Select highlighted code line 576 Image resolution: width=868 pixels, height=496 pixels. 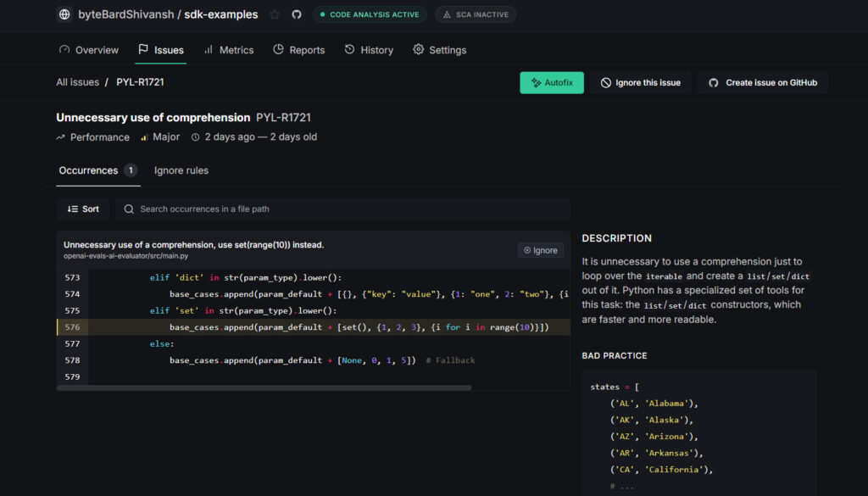pyautogui.click(x=356, y=327)
